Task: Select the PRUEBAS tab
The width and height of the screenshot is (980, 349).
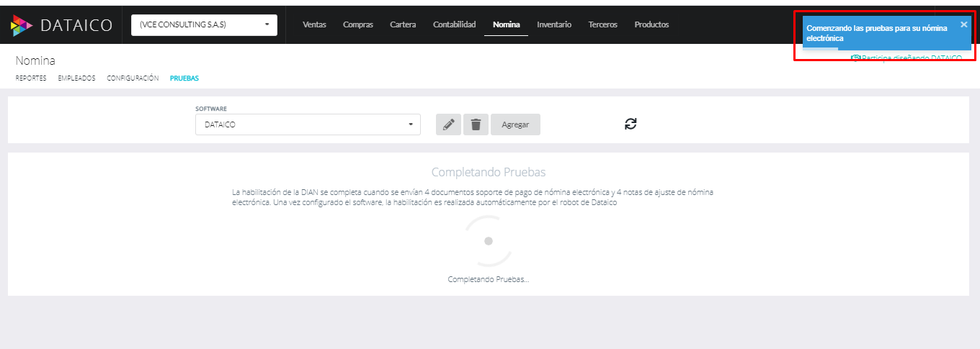Action: coord(184,78)
